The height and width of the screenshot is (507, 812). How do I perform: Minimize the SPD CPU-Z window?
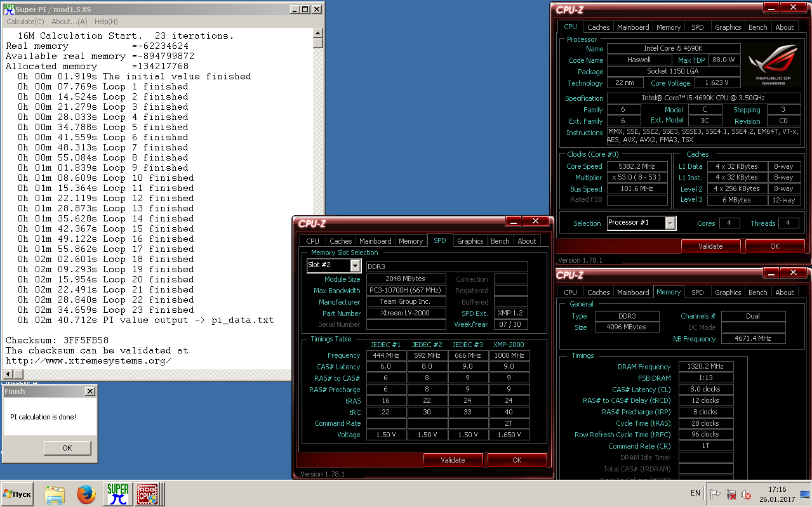point(514,221)
